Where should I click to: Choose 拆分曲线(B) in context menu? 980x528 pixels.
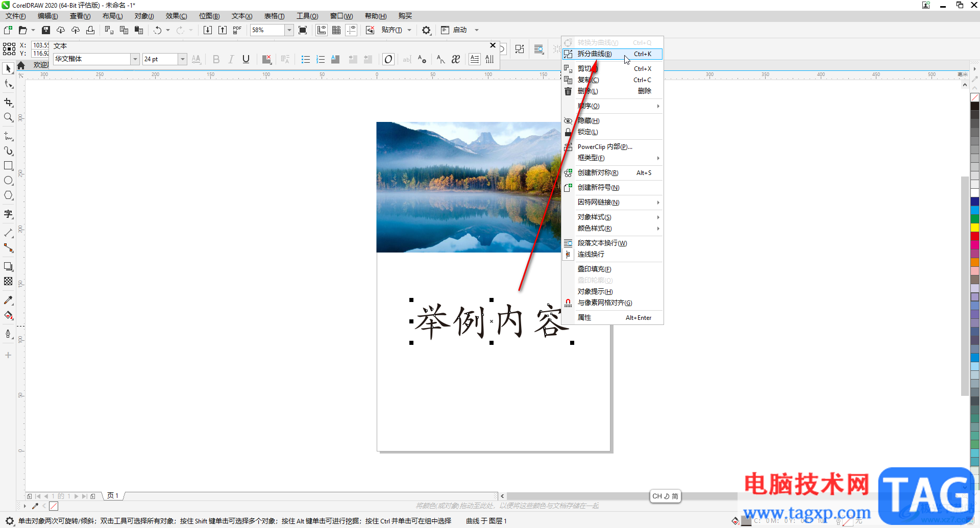[612, 54]
